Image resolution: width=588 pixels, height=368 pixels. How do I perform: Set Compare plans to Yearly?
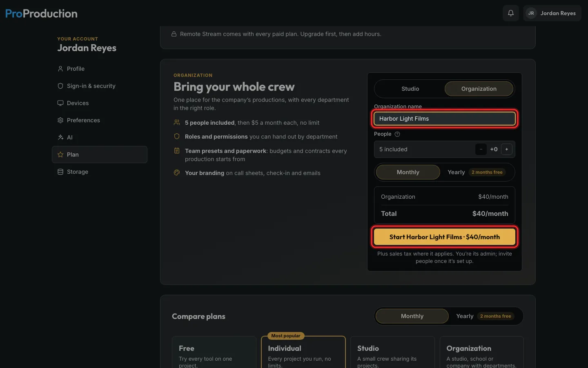[x=485, y=316]
